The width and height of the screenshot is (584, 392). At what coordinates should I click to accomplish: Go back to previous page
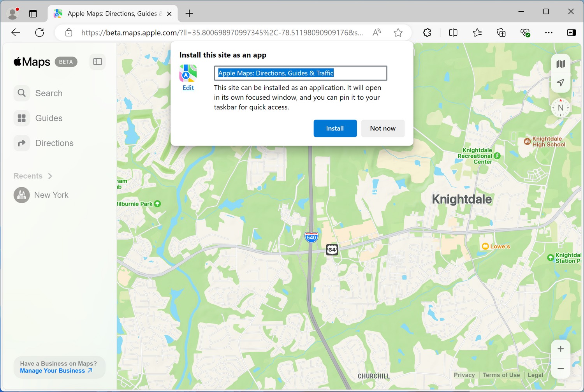click(16, 33)
